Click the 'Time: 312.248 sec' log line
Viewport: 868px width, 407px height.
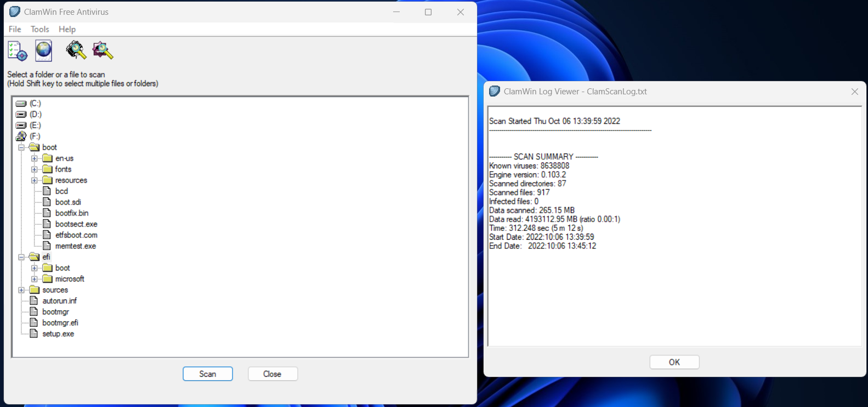[536, 228]
